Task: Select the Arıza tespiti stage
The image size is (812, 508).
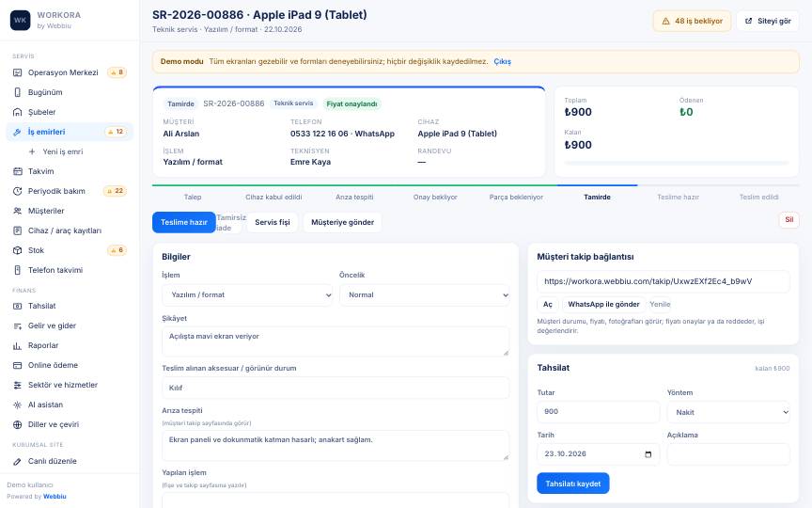Action: [x=354, y=197]
